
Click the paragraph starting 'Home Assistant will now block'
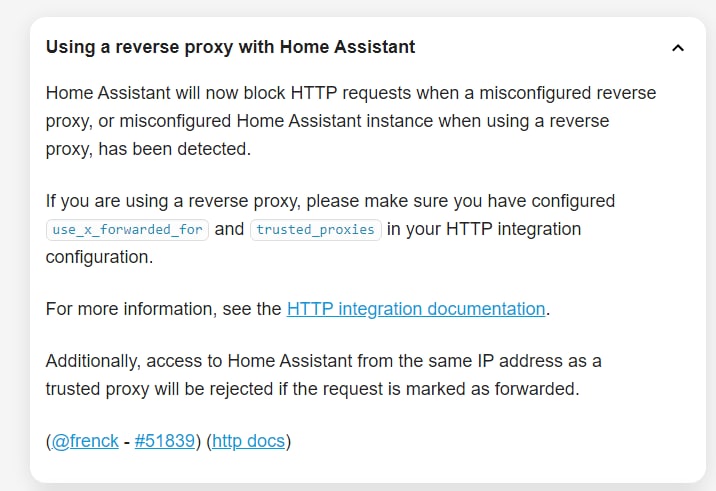coord(351,121)
